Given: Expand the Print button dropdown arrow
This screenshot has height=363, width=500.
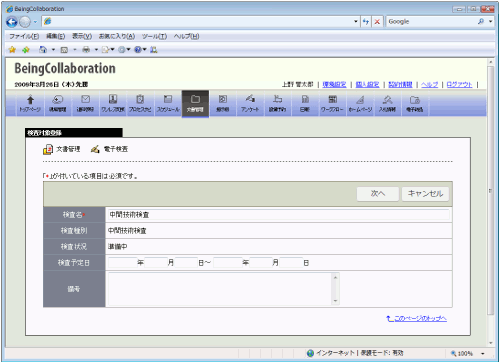Looking at the screenshot, I should 96,50.
